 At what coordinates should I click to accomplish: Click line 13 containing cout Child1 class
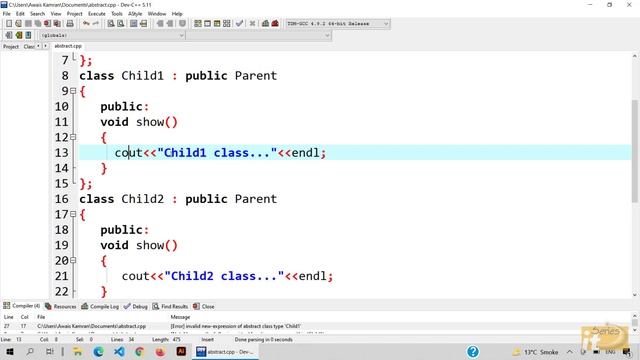[355, 153]
